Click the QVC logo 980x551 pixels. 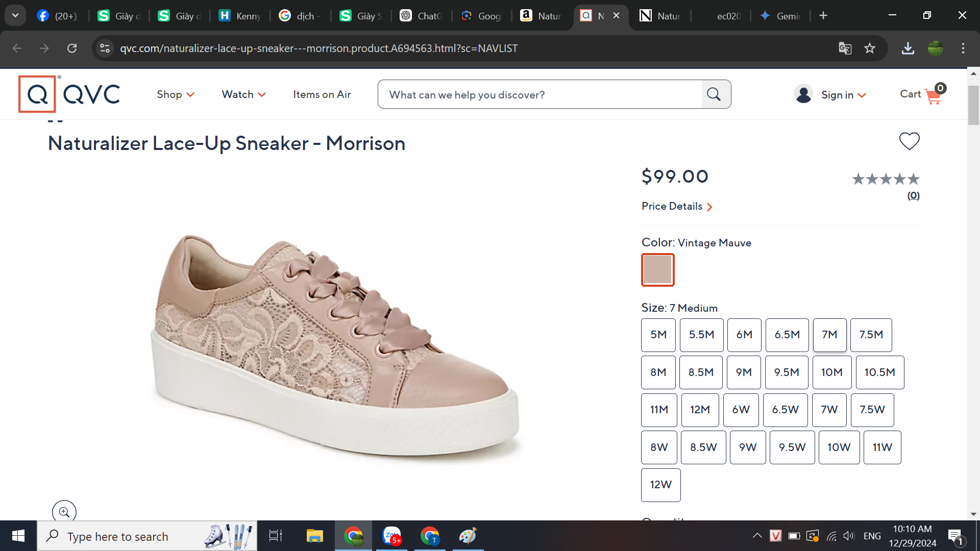(x=69, y=94)
